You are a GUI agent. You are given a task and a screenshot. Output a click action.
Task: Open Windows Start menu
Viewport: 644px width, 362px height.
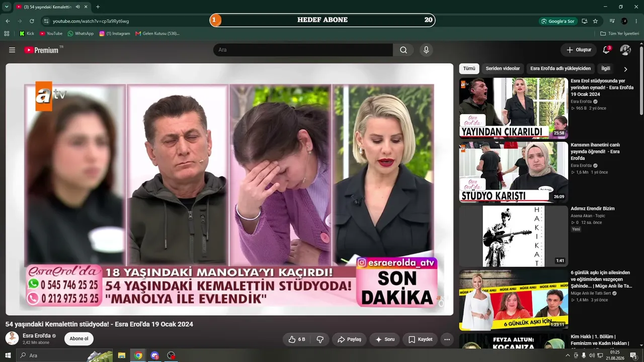click(x=8, y=355)
